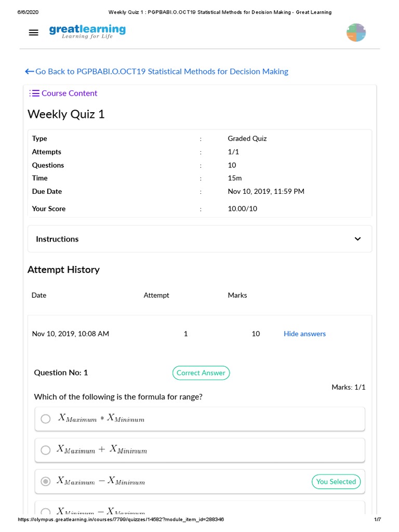Open the hamburger navigation menu
399x532 pixels.
34,33
